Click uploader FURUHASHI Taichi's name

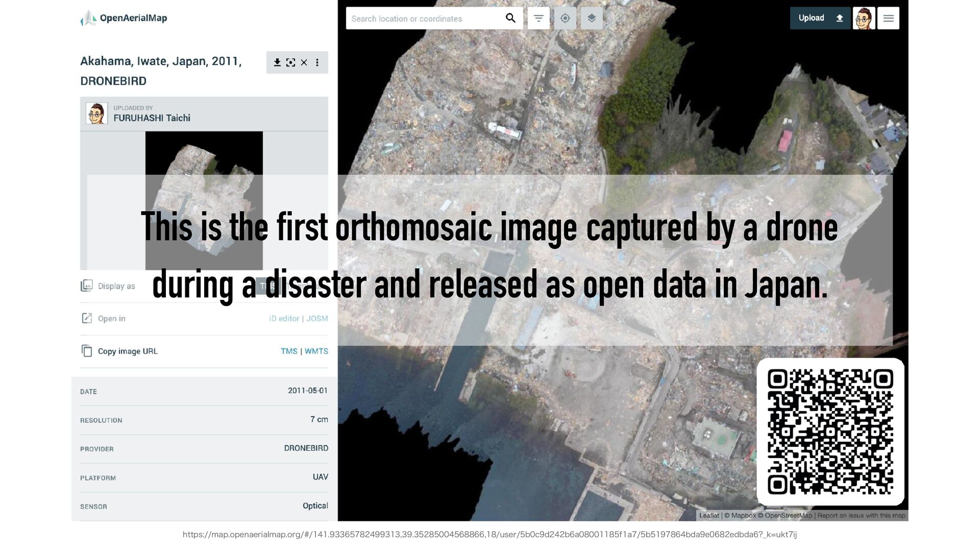coord(152,118)
